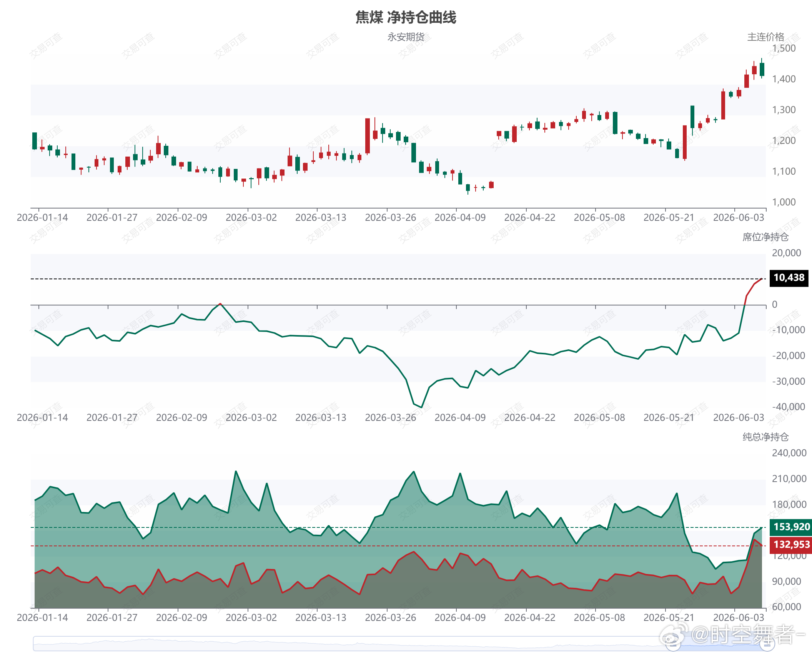Click 2026-02-09 date under 席位净持仓 chart
The width and height of the screenshot is (812, 654).
tap(181, 418)
